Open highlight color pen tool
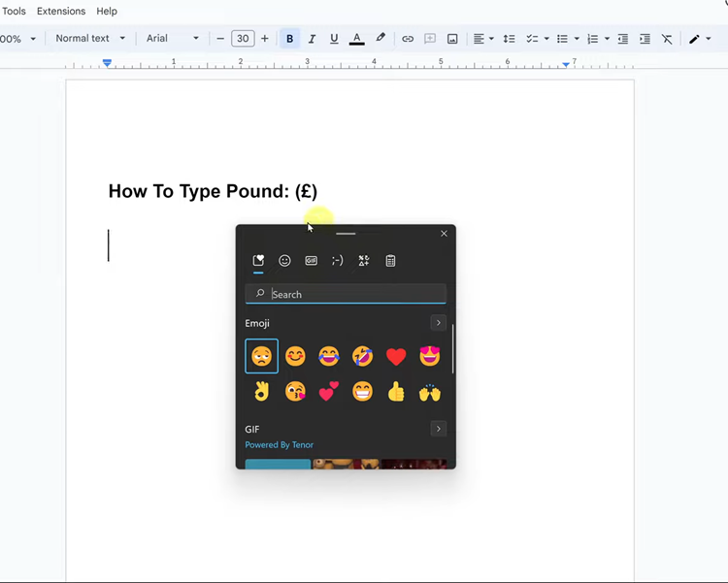This screenshot has width=728, height=583. click(x=381, y=38)
